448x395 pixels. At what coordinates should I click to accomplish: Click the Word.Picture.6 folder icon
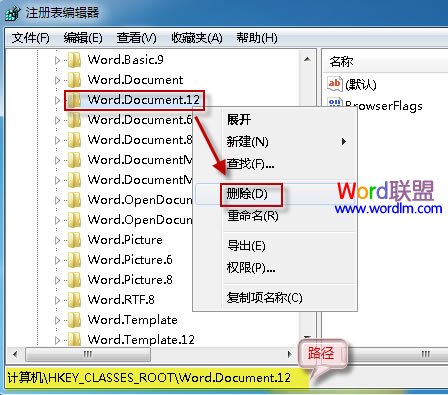tap(74, 260)
